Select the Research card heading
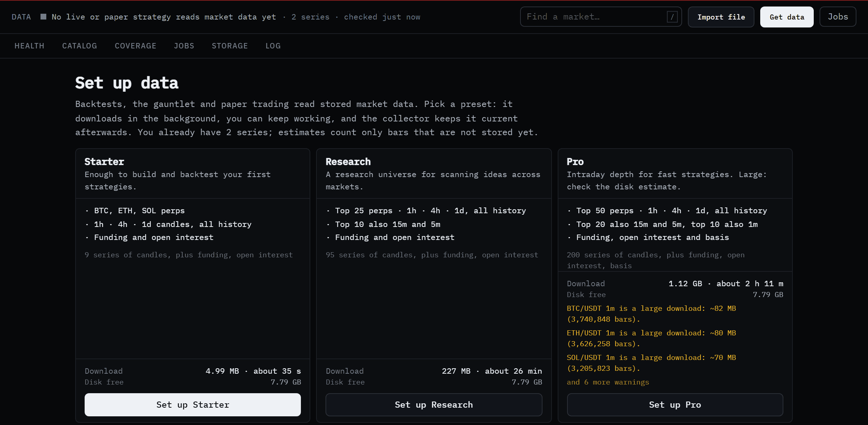The height and width of the screenshot is (425, 868). click(348, 162)
